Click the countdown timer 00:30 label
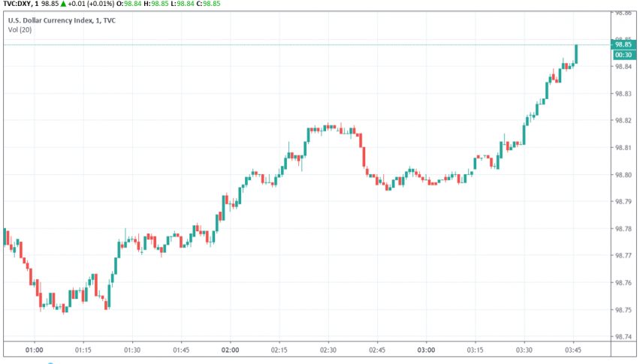Screen dimensions: 640x364 (x=623, y=55)
